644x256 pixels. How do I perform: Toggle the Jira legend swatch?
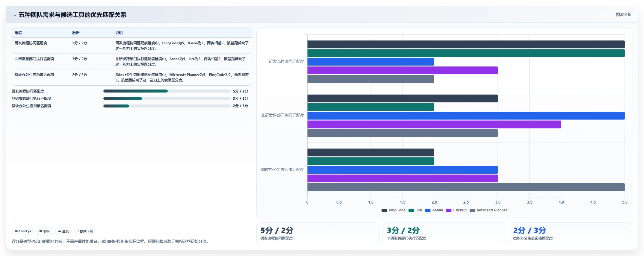click(411, 210)
